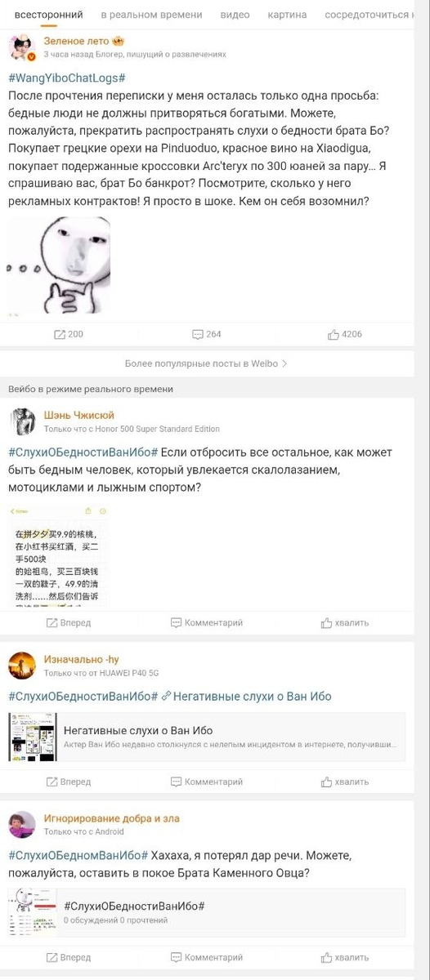Open Игнорирование добра и зла avatar

pyautogui.click(x=21, y=825)
